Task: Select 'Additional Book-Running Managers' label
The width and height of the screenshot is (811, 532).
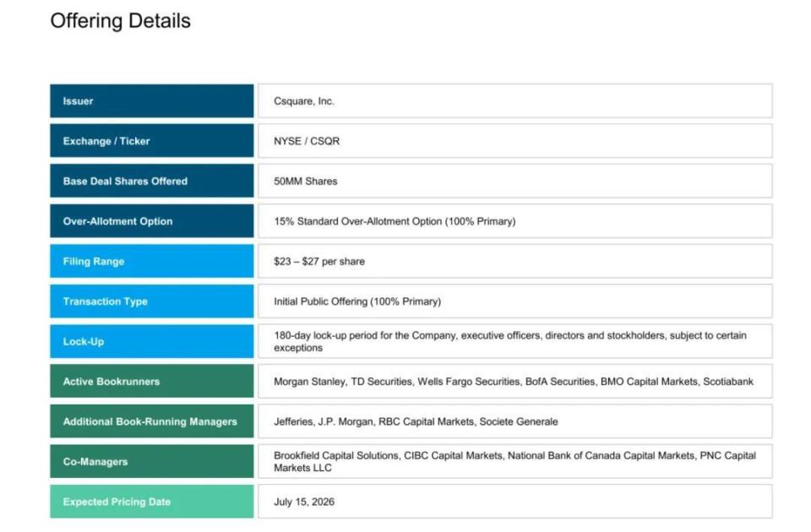Action: (150, 422)
